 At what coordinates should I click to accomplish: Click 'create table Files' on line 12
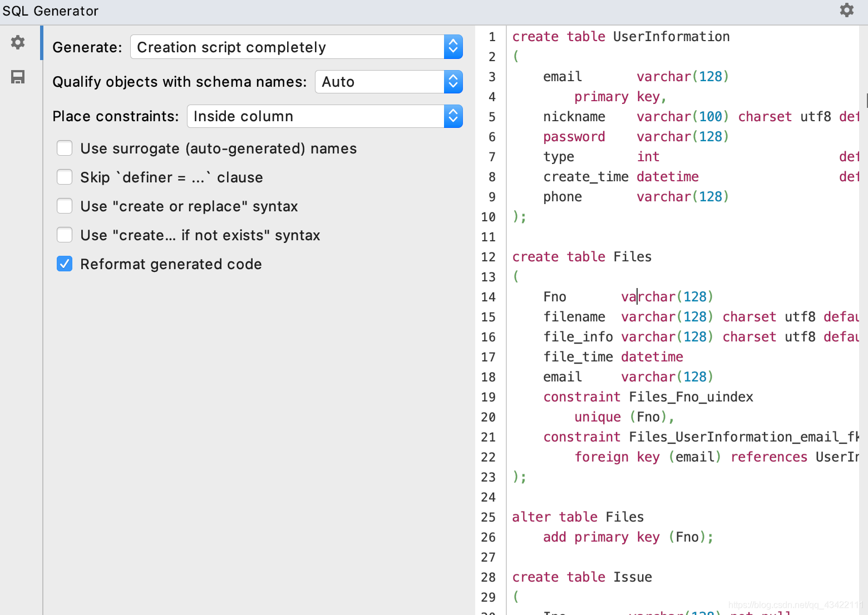[582, 257]
